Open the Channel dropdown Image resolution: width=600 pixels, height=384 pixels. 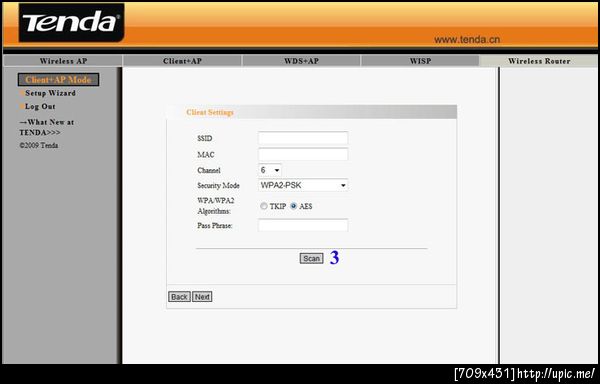pos(270,170)
